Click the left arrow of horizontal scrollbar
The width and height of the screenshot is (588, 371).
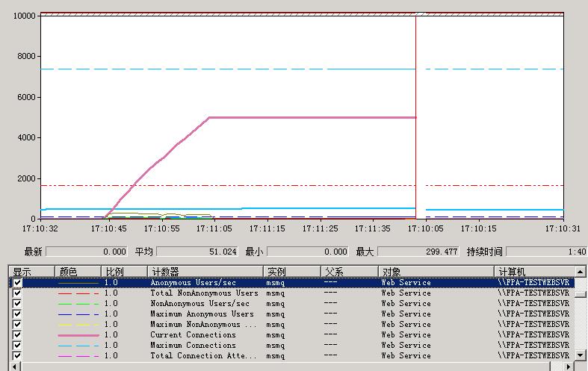(x=13, y=366)
